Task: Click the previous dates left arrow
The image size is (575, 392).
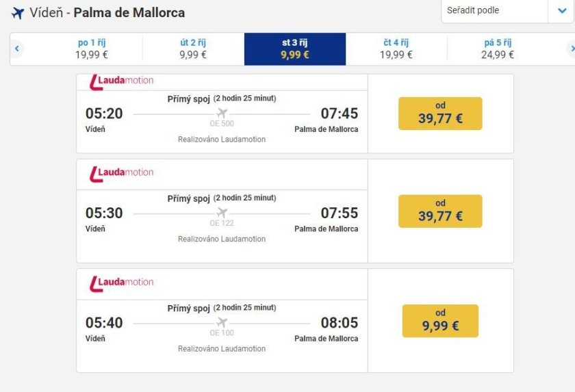Action: (x=17, y=49)
